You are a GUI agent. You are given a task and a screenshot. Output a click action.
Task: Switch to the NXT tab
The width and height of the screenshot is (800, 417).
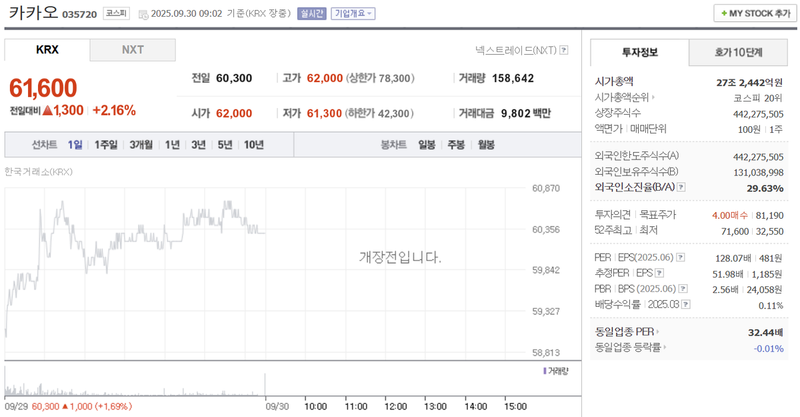coord(132,50)
